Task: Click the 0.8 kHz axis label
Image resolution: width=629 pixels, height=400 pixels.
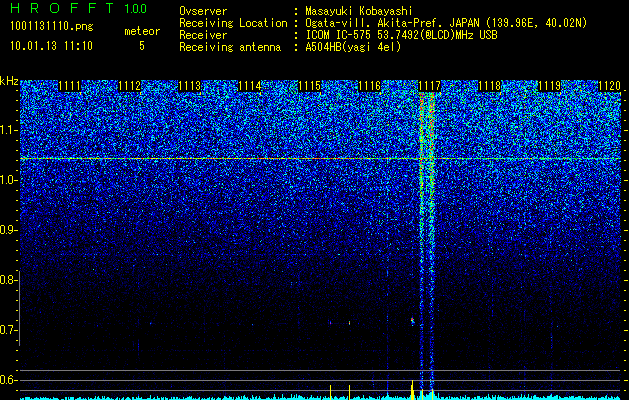Action: pyautogui.click(x=8, y=280)
